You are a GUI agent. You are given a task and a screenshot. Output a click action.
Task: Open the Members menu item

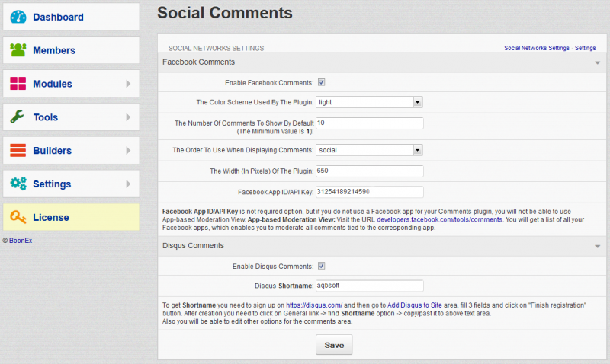point(71,50)
